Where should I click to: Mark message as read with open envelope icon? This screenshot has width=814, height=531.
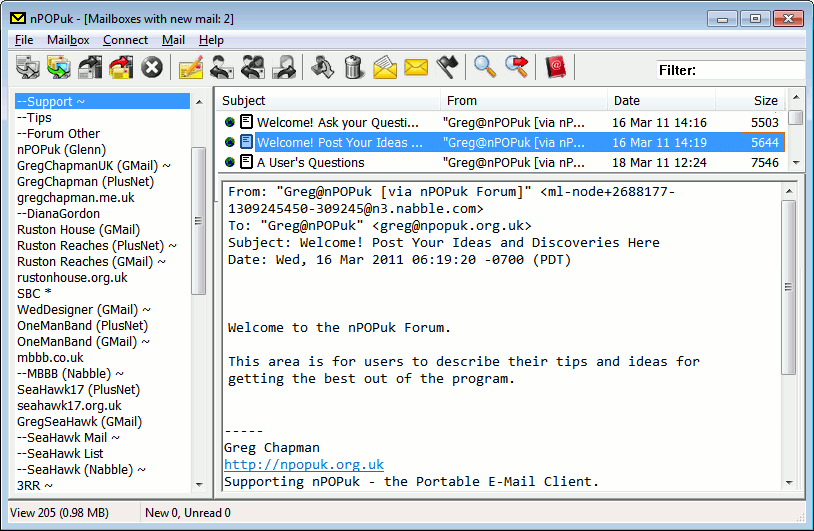(x=385, y=67)
